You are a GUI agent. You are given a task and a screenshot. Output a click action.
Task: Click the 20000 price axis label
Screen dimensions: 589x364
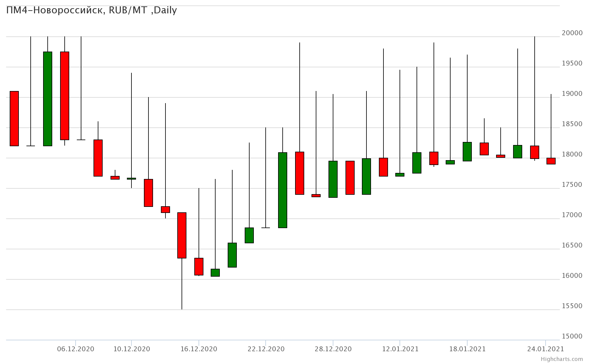pyautogui.click(x=572, y=33)
